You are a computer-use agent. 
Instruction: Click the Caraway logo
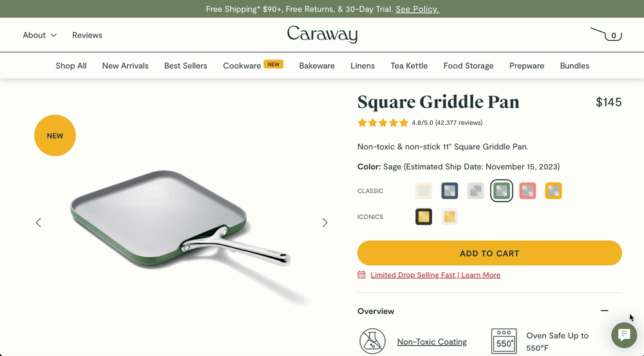coord(322,35)
